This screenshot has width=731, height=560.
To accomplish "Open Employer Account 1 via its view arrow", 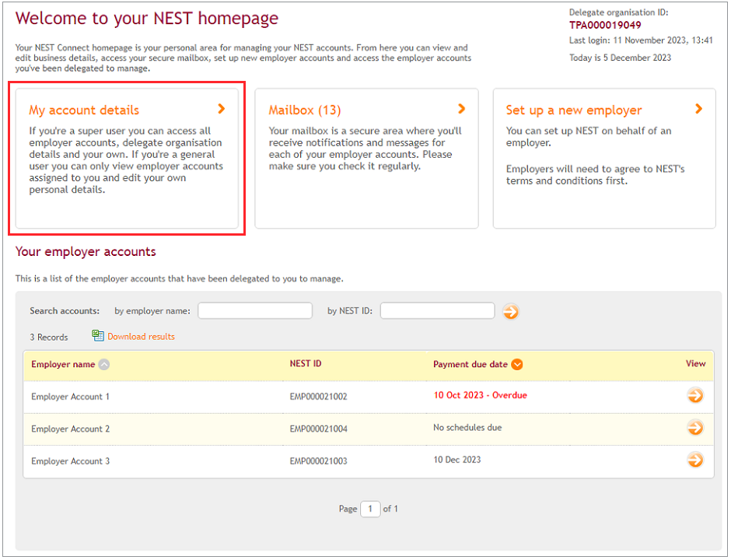I will (x=696, y=395).
